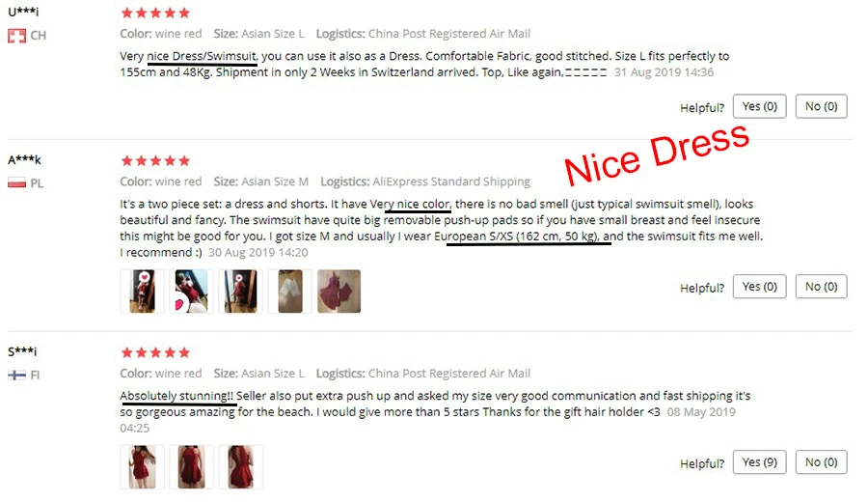
Task: Open first photo in S***i's review
Action: click(x=143, y=467)
